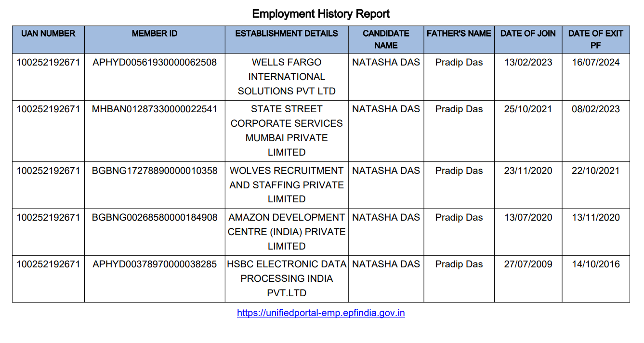
Task: Click the Wolves Recruitment and Staffing cell
Action: [x=287, y=185]
